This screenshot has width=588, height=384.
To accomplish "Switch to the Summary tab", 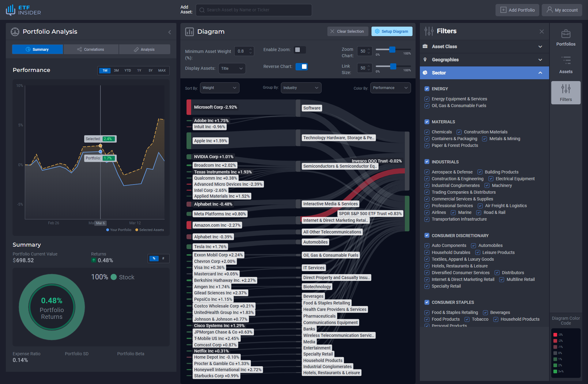I will 40,49.
